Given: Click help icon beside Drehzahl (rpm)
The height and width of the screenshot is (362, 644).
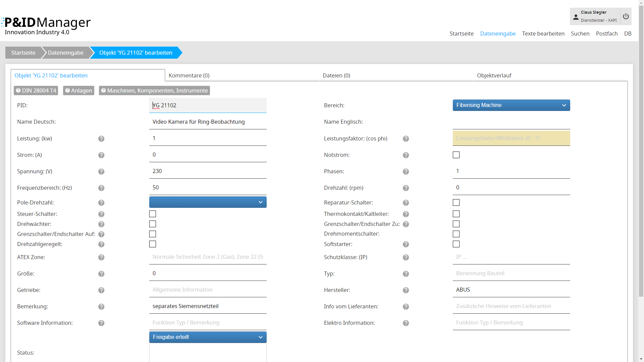Looking at the screenshot, I should click(406, 188).
